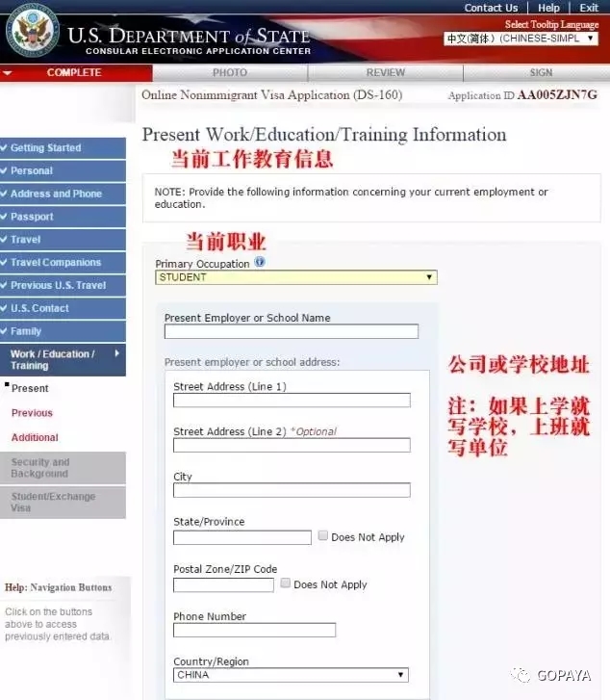Screen dimensions: 610x700
Task: Open the Family section
Action: click(x=63, y=331)
